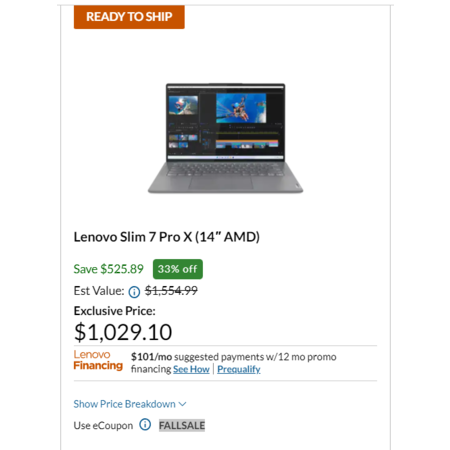The image size is (450, 450).
Task: Click the Lenovo Financing logo
Action: pyautogui.click(x=98, y=360)
